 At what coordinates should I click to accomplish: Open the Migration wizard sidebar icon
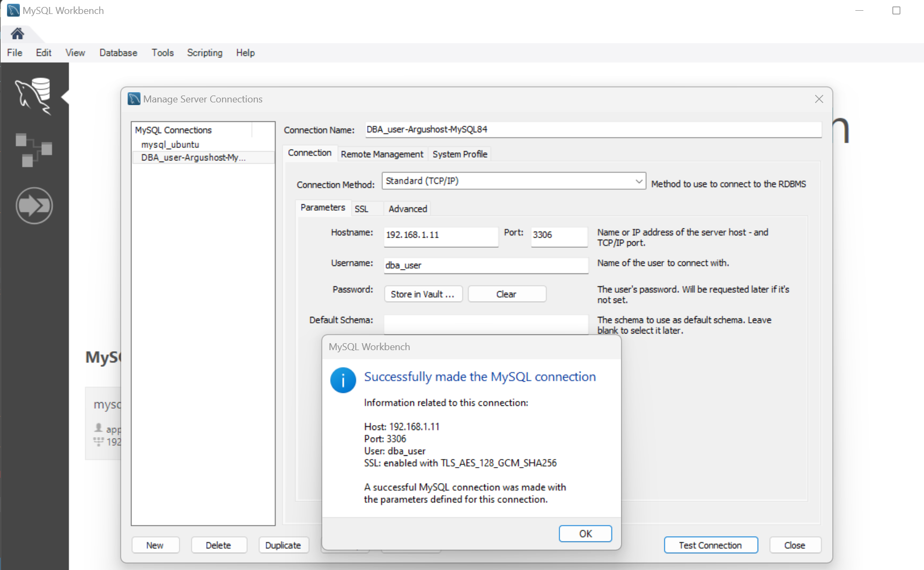[x=34, y=205]
